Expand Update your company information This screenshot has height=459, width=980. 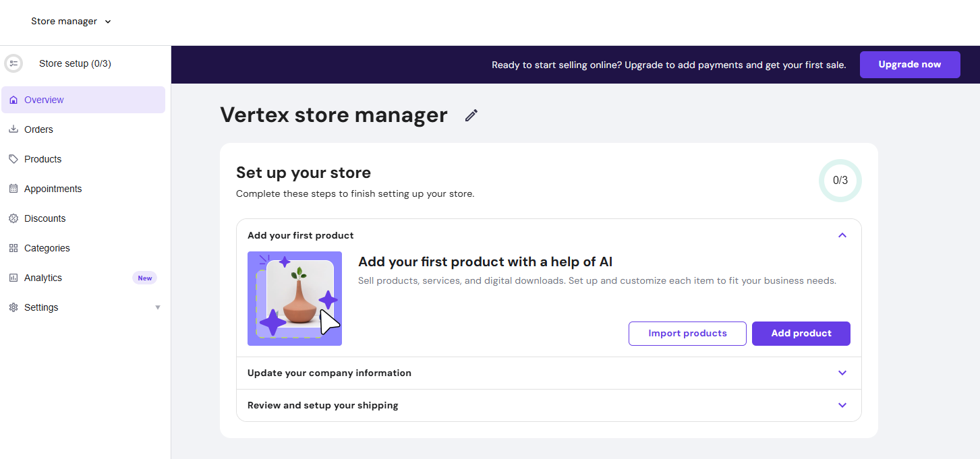842,373
